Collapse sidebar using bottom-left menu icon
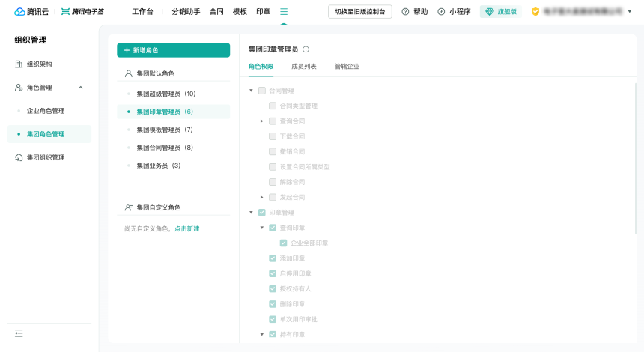644x352 pixels. tap(19, 333)
